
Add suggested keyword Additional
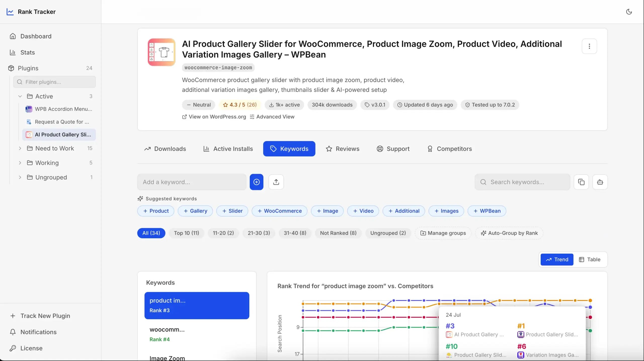[x=404, y=211]
